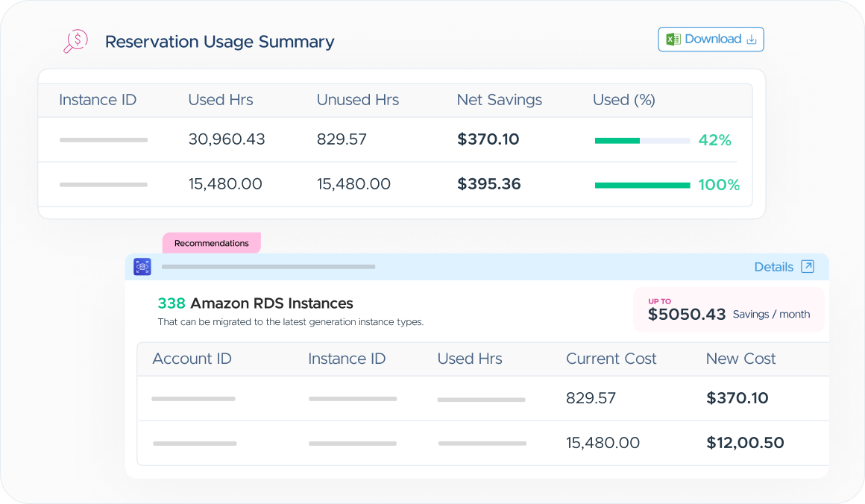
Task: Click the blue RDS chip icon
Action: 142,267
